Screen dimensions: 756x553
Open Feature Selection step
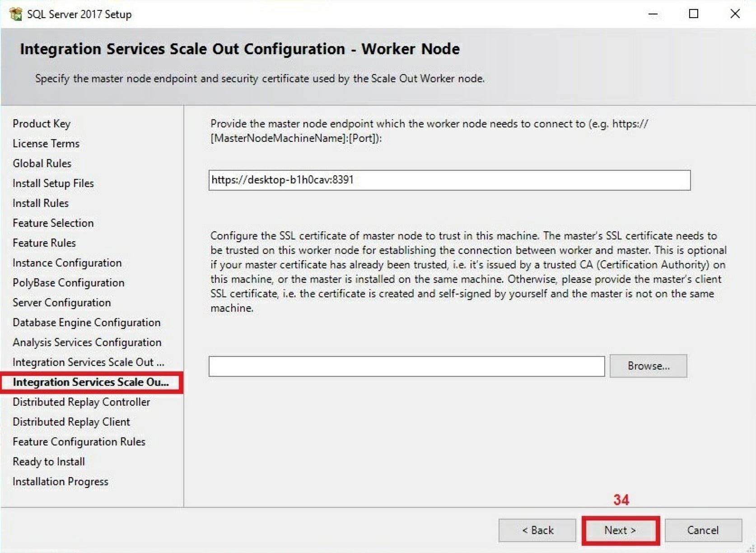coord(53,223)
